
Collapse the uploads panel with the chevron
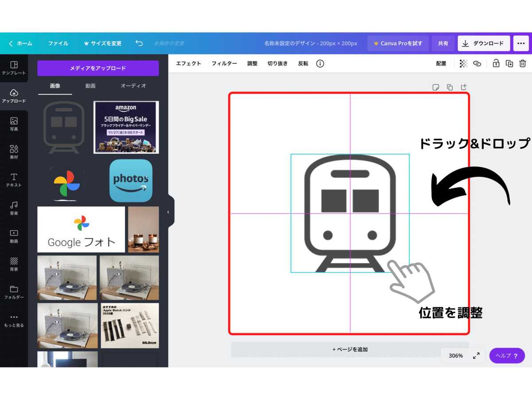(168, 212)
